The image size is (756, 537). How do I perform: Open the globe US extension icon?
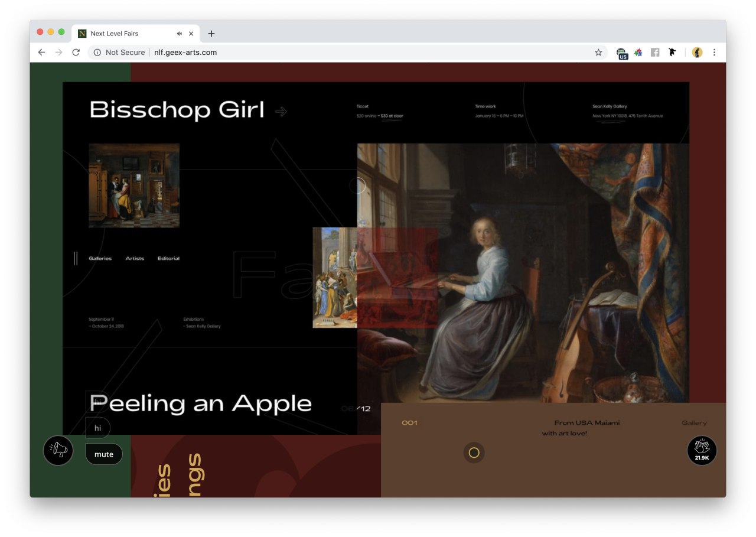point(622,53)
